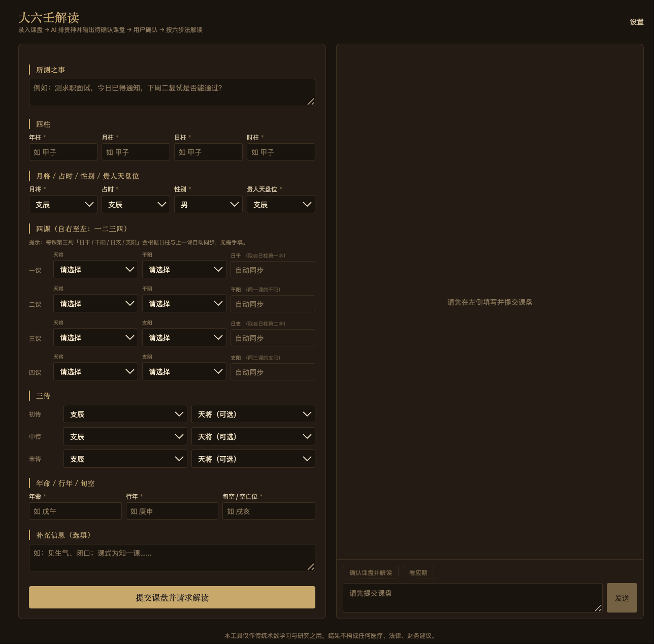The height and width of the screenshot is (644, 654).
Task: Click the chat message text box
Action: (x=473, y=598)
